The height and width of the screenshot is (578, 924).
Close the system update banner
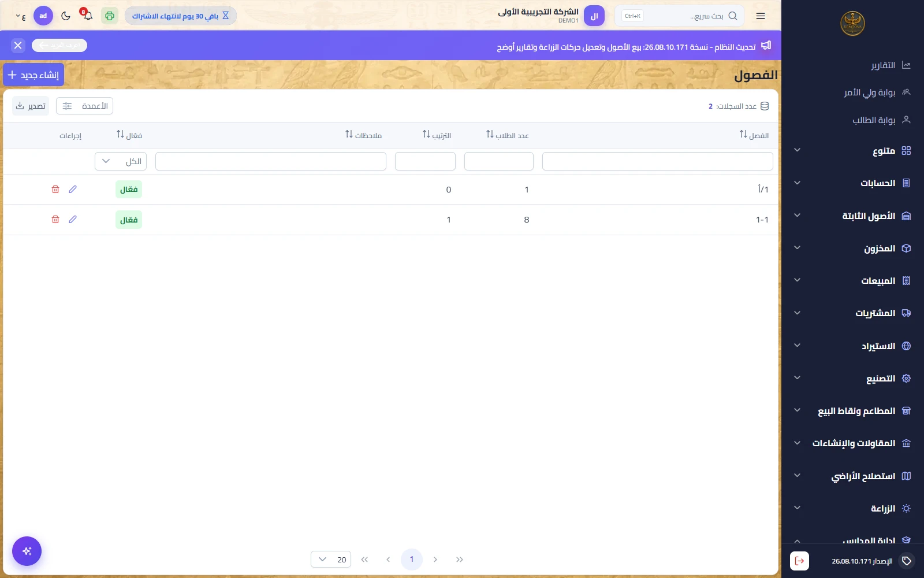click(18, 45)
